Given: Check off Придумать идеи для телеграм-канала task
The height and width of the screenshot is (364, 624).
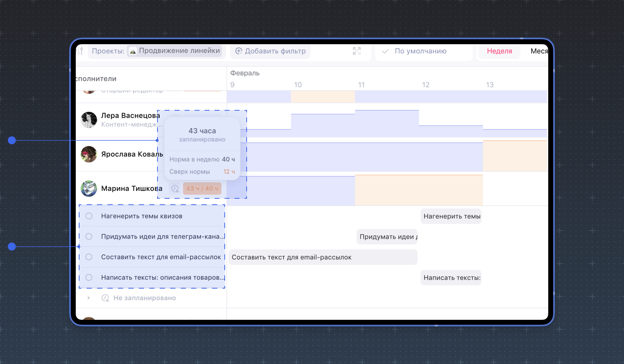Looking at the screenshot, I should (x=89, y=237).
